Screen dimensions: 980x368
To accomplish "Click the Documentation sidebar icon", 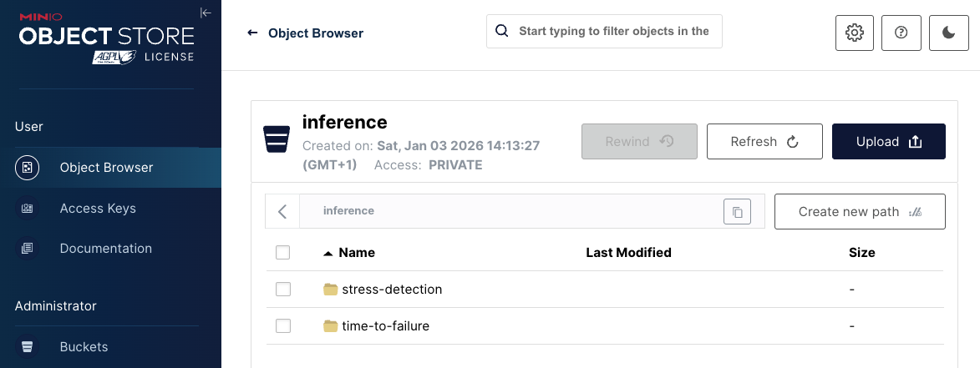I will [x=28, y=249].
